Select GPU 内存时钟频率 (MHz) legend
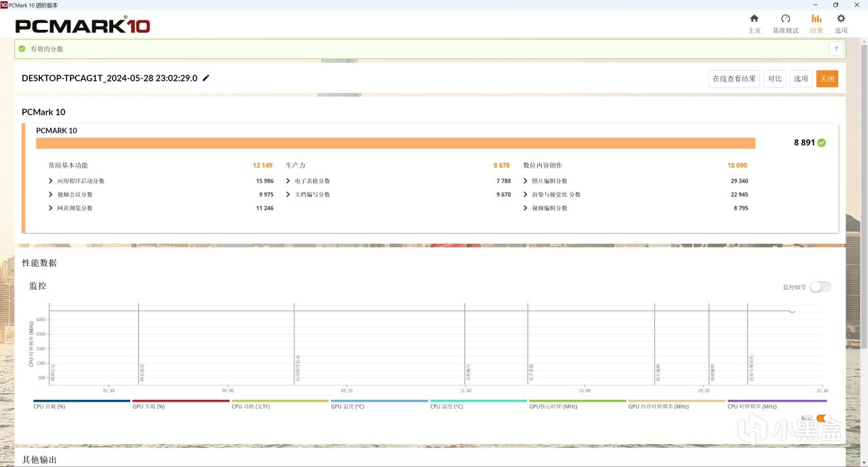 [x=676, y=404]
